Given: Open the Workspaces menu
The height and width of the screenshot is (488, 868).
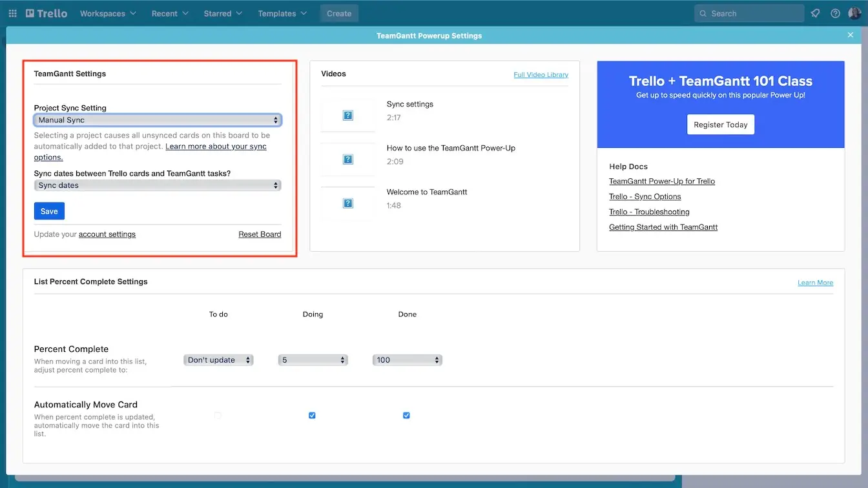Looking at the screenshot, I should (x=108, y=14).
